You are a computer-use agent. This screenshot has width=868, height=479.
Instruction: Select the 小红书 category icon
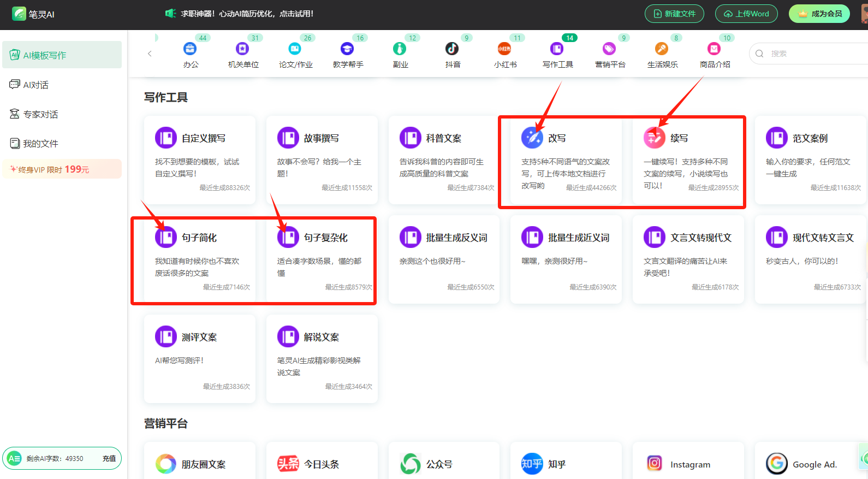point(504,49)
